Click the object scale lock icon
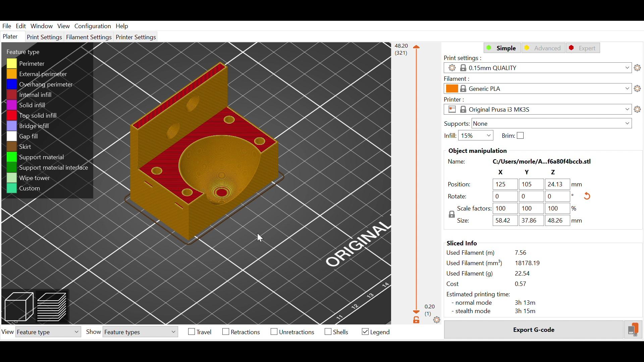 [x=451, y=214]
